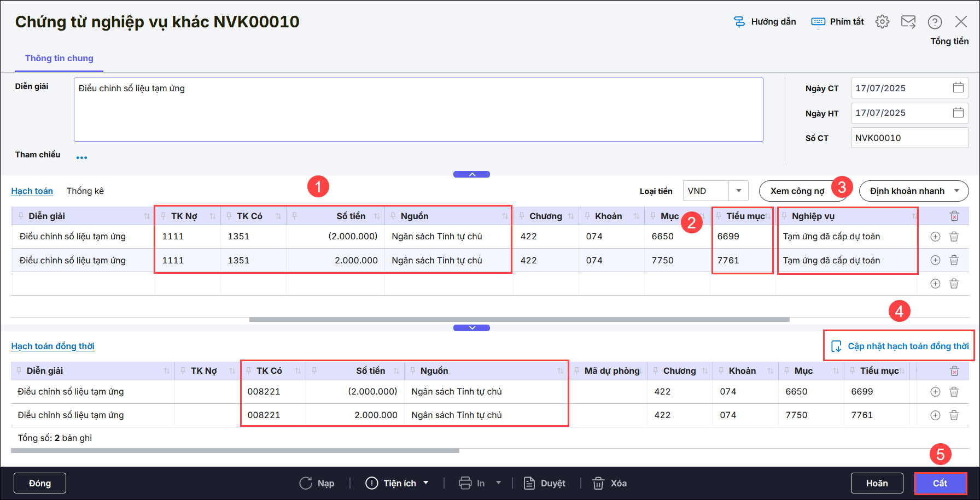Switch to the Thống kê tab
The image size is (980, 500).
click(85, 191)
